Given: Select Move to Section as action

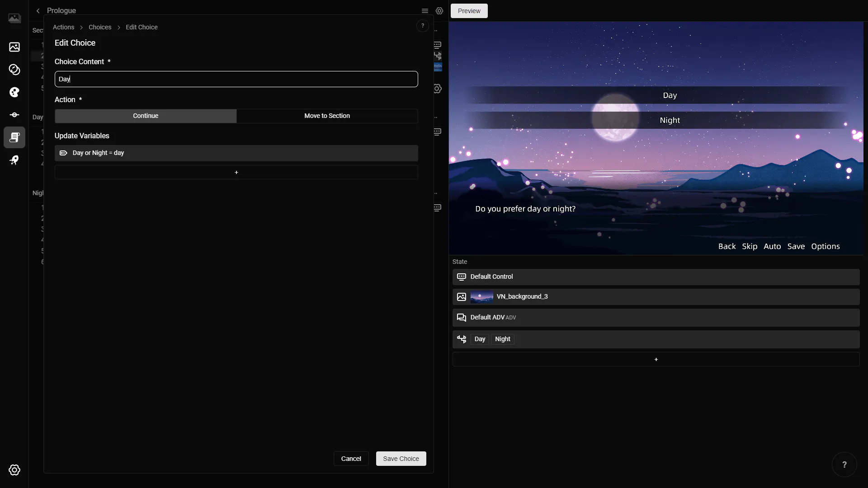Looking at the screenshot, I should click(x=327, y=116).
